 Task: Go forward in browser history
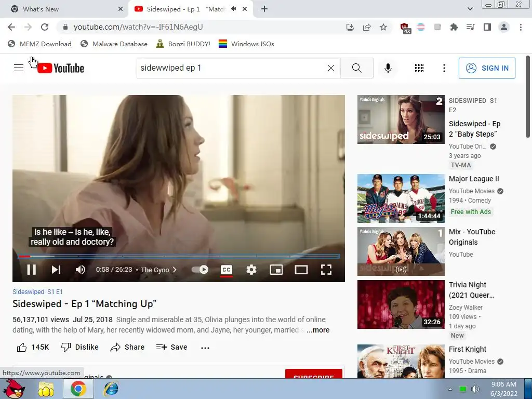28,27
